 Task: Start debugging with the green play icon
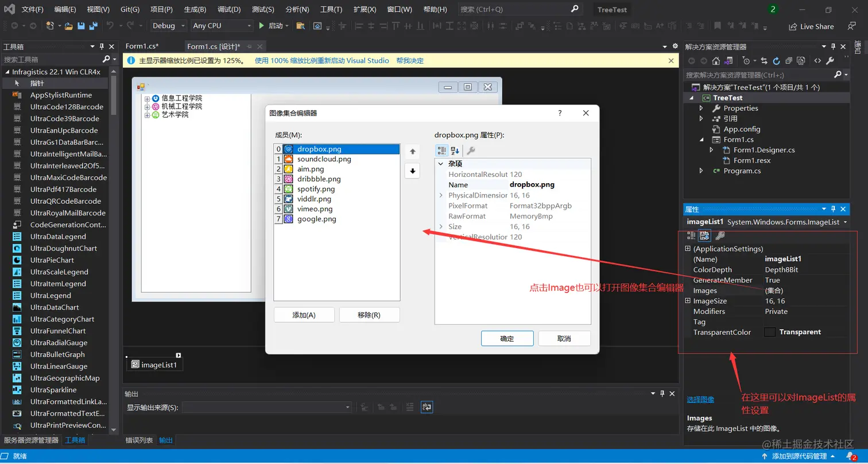(261, 26)
